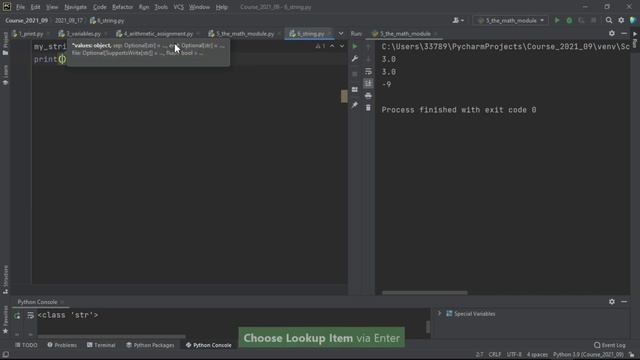
Task: Click the Python Console horizontal scrollbar
Action: 111,337
